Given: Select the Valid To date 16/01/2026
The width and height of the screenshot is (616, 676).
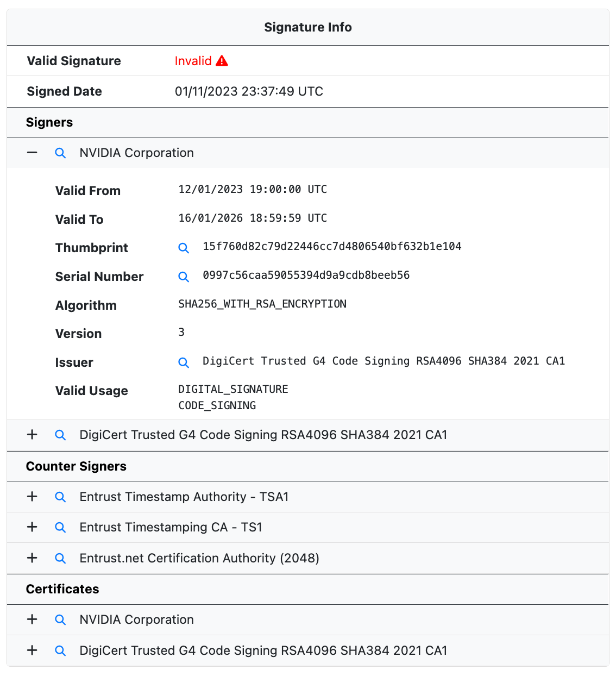Looking at the screenshot, I should pyautogui.click(x=253, y=218).
